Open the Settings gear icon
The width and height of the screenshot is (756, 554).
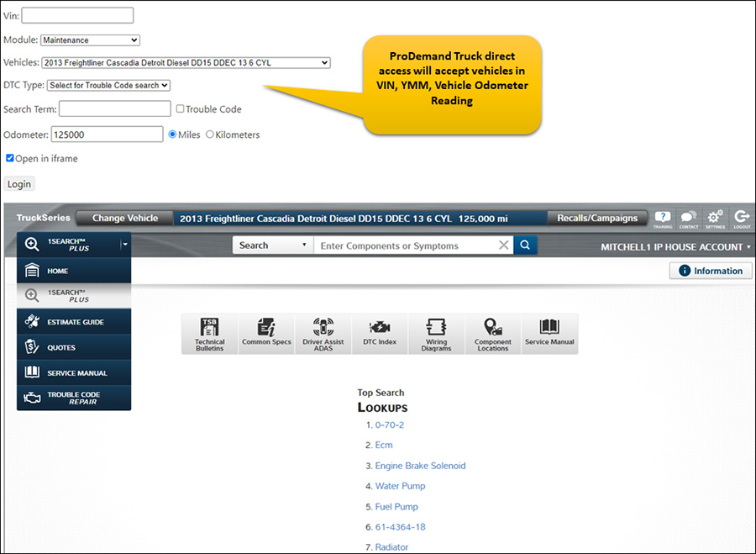pos(715,219)
